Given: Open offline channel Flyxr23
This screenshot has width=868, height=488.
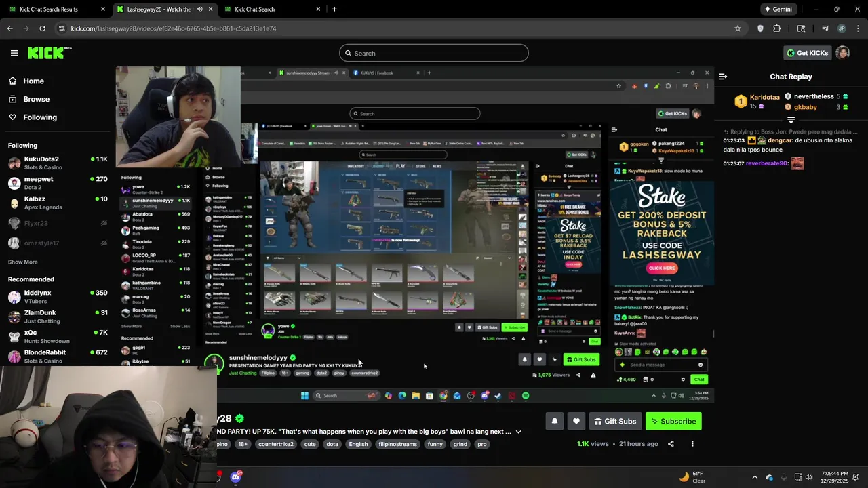Looking at the screenshot, I should point(58,223).
